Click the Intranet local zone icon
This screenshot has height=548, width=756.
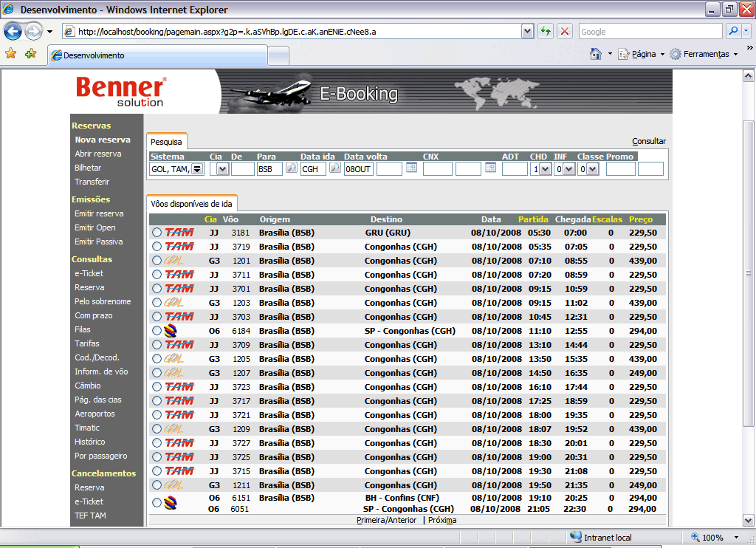pos(576,537)
